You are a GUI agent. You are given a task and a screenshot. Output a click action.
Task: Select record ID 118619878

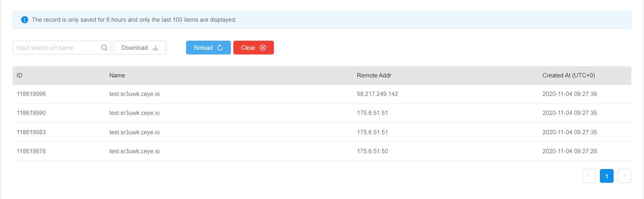[31, 151]
